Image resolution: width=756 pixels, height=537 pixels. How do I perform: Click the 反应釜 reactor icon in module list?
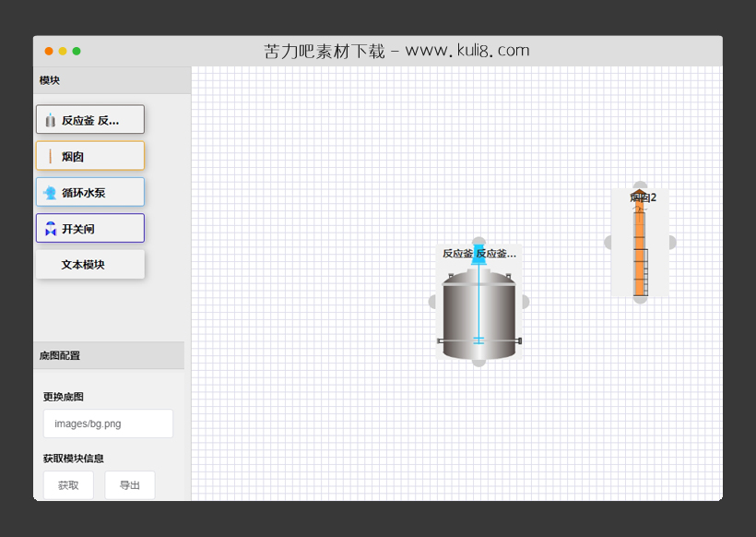[50, 120]
